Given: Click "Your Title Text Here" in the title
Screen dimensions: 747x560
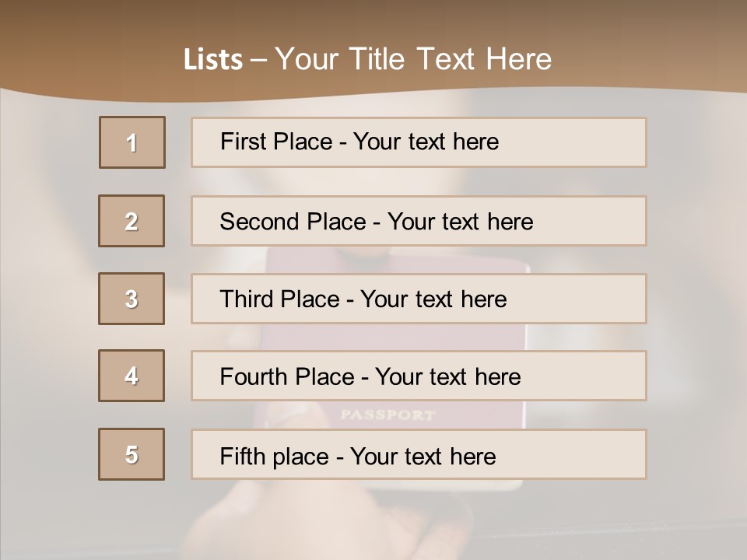Looking at the screenshot, I should [413, 59].
